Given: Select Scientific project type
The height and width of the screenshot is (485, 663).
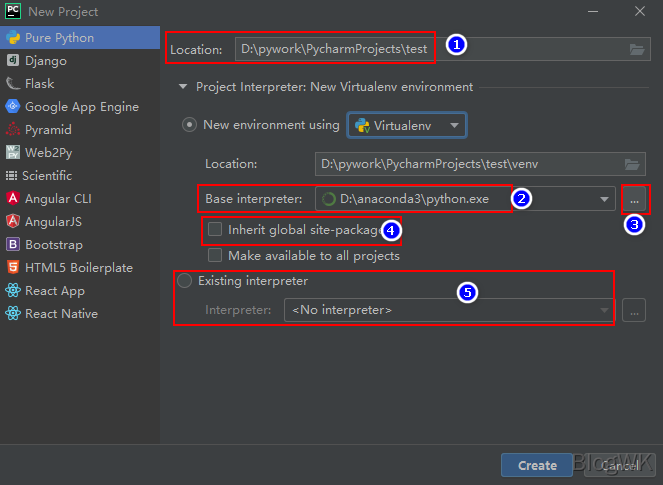Looking at the screenshot, I should 80,175.
